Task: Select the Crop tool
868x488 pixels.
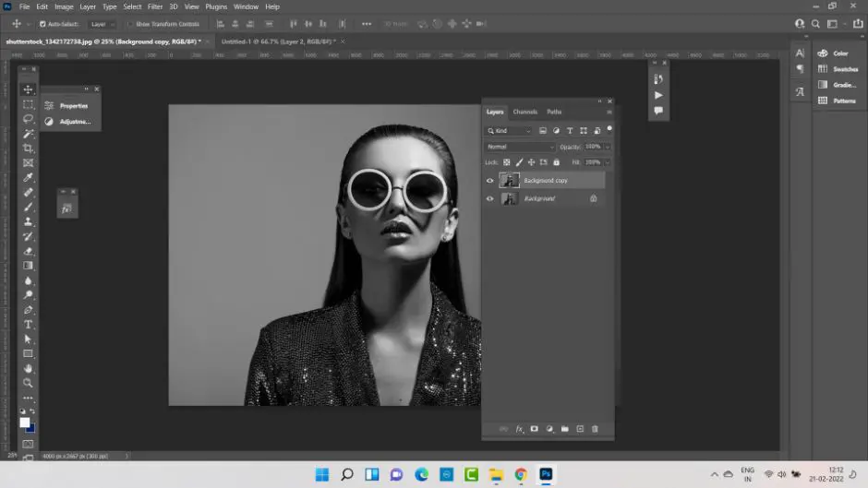Action: [x=29, y=149]
